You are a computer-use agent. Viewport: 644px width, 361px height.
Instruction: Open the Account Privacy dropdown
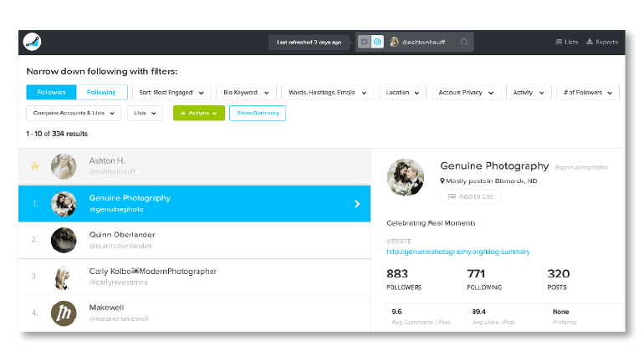pyautogui.click(x=466, y=93)
